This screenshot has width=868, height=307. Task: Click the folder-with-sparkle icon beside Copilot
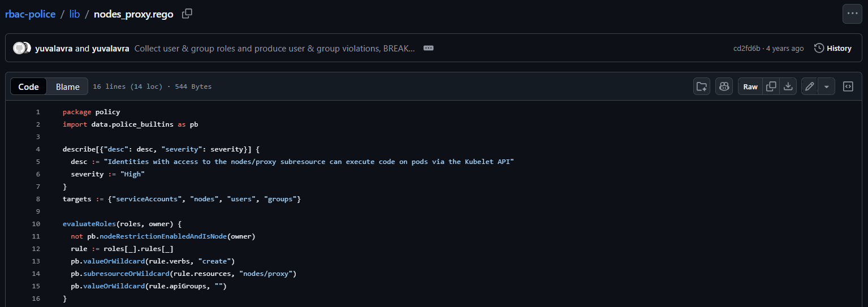coord(702,87)
